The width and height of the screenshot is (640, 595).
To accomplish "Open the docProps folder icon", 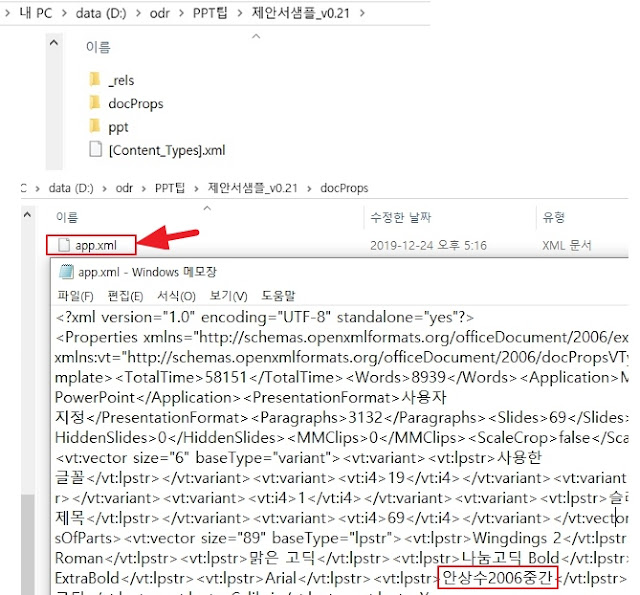I will pos(95,103).
